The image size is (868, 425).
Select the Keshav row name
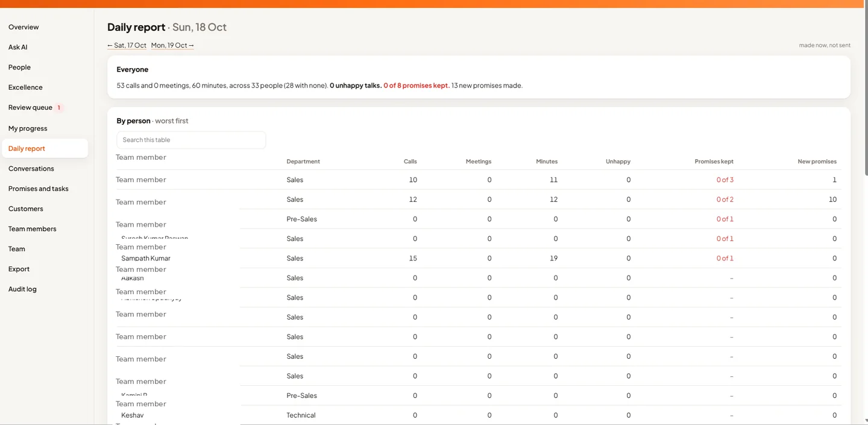[133, 415]
